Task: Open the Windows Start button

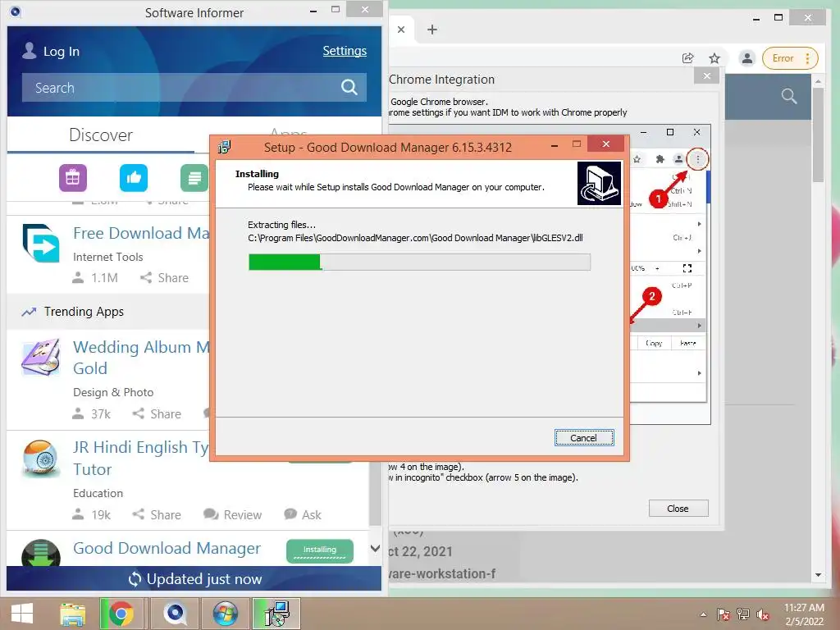Action: pos(22,614)
